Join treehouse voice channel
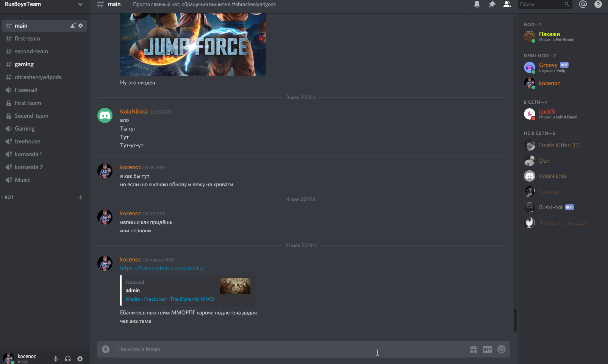This screenshot has width=608, height=364. [x=44, y=142]
